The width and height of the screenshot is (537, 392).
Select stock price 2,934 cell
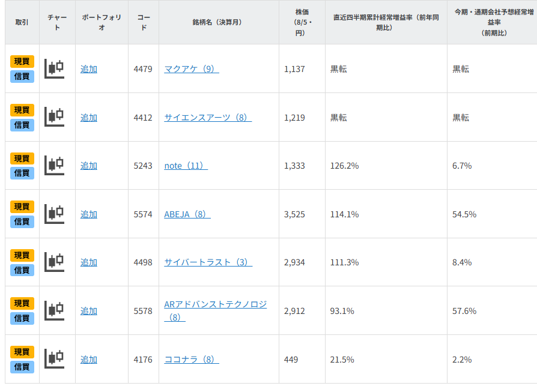(302, 262)
